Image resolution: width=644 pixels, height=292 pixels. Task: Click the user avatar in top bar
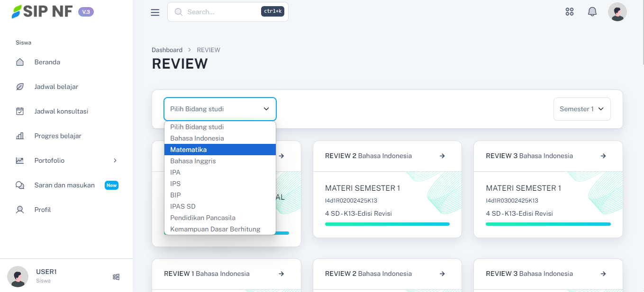tap(617, 12)
